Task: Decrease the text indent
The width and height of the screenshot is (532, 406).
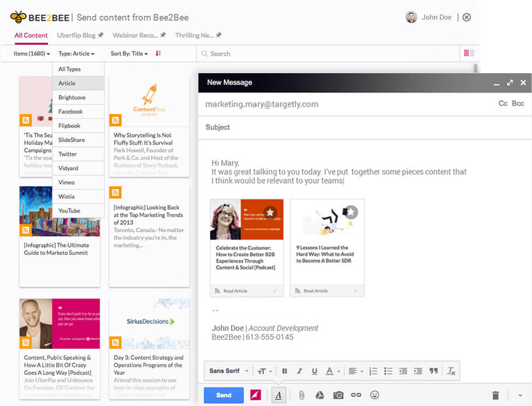Action: click(x=403, y=371)
